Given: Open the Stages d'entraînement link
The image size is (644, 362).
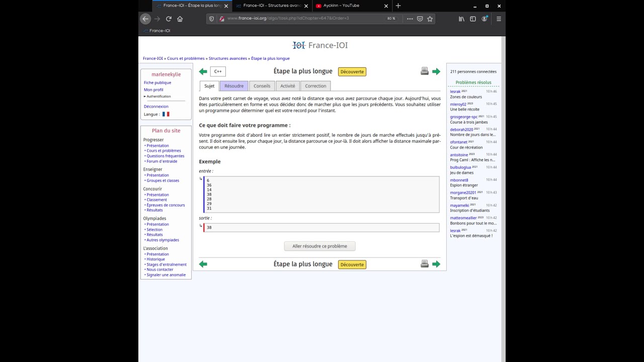Looking at the screenshot, I should (167, 264).
